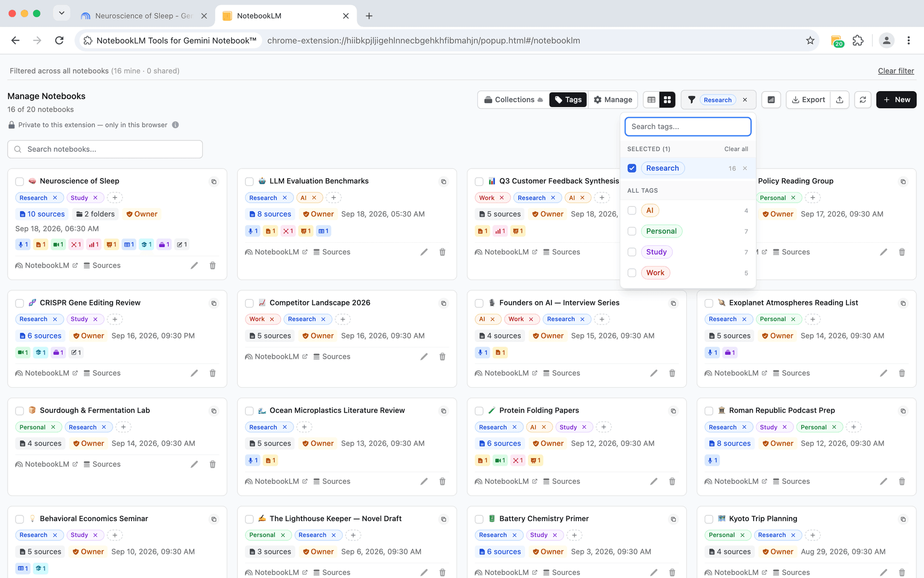This screenshot has width=924, height=578.
Task: Add tag plus on CRISPR Gene Editing Review
Action: click(115, 319)
